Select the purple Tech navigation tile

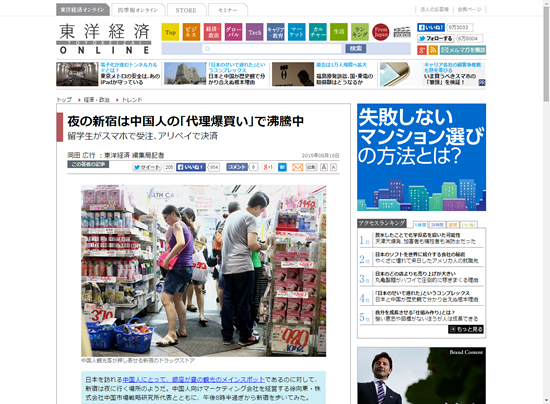(255, 32)
